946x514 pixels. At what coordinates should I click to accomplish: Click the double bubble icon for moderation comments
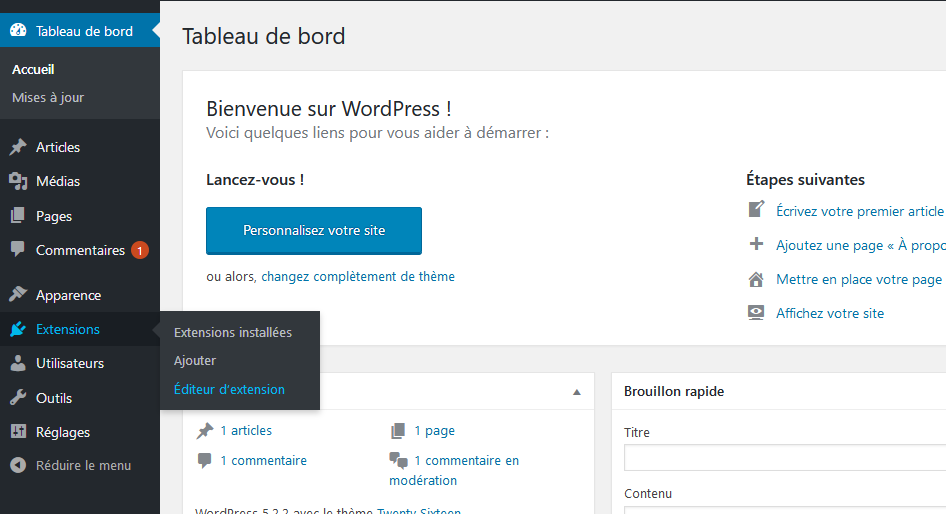[x=398, y=461]
